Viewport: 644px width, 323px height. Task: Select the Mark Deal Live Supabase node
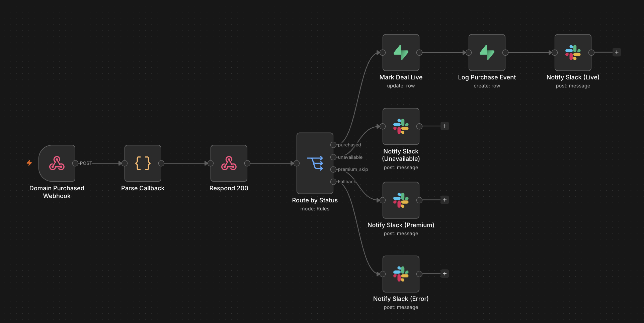(401, 53)
